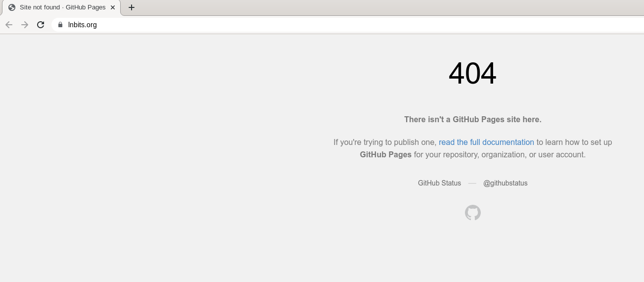The width and height of the screenshot is (644, 282).
Task: Close the 'Site not found' tab
Action: (113, 7)
